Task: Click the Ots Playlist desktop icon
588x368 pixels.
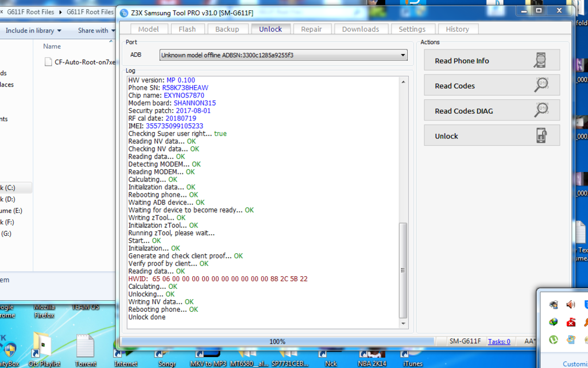Action: pos(44,350)
